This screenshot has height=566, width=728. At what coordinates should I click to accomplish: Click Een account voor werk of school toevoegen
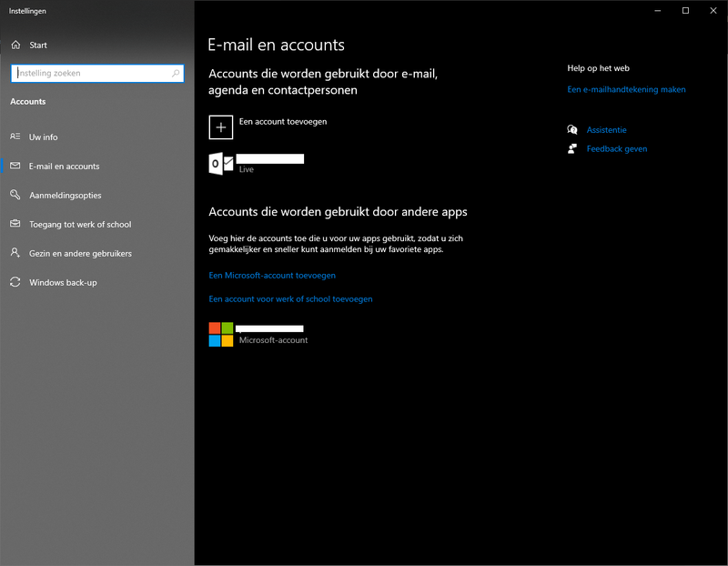point(290,298)
